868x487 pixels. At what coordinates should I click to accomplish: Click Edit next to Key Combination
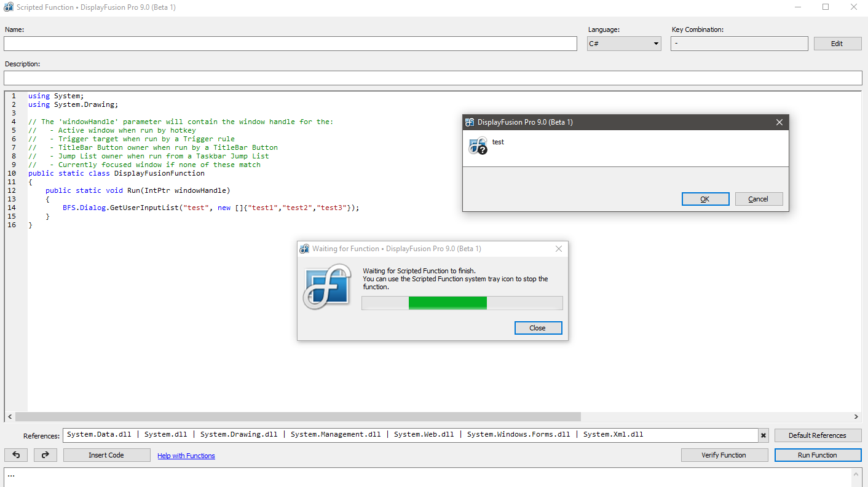pyautogui.click(x=837, y=44)
